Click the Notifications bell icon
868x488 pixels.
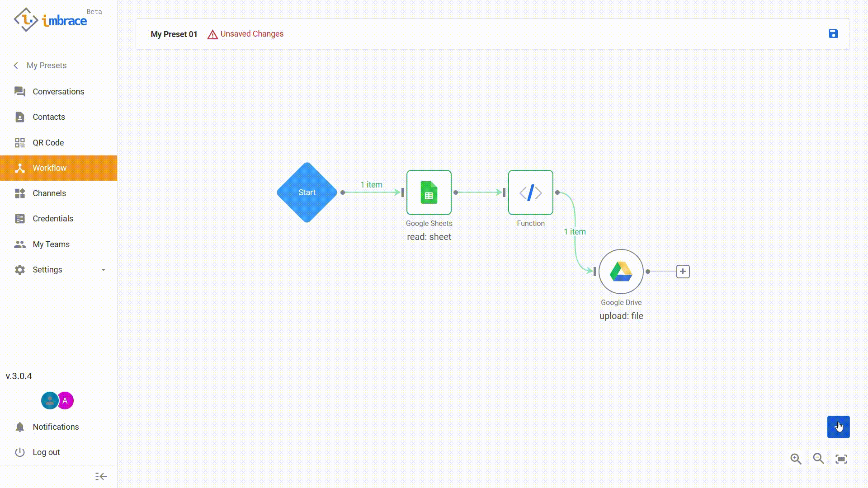(x=20, y=427)
